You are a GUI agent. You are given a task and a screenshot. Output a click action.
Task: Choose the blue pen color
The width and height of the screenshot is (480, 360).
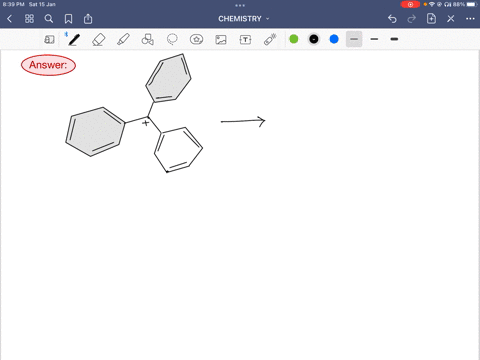point(334,39)
